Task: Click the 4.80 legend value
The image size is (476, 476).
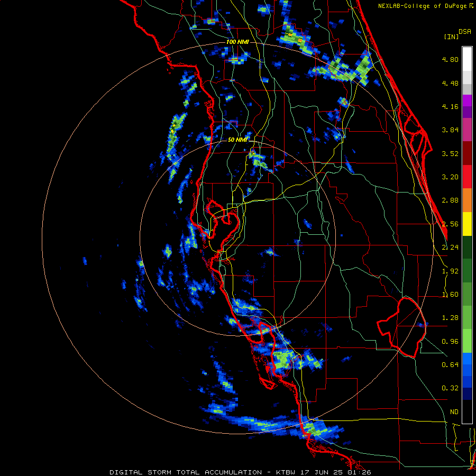Action: click(x=450, y=59)
